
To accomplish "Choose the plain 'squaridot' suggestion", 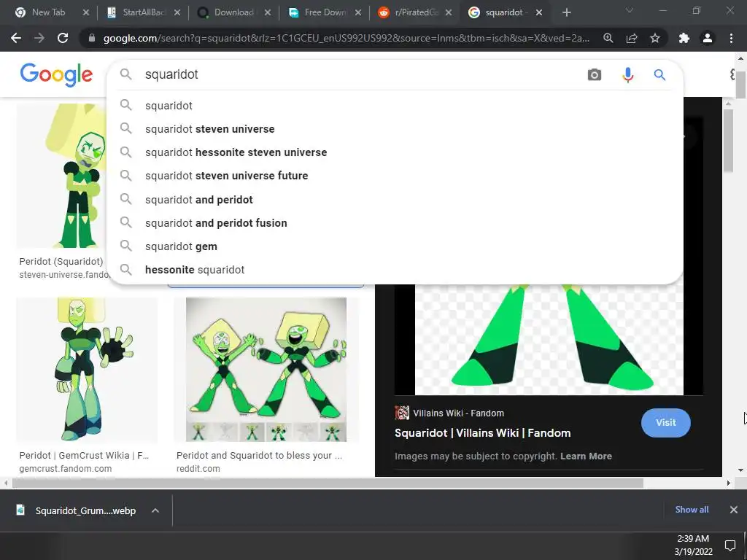I will pyautogui.click(x=396, y=105).
